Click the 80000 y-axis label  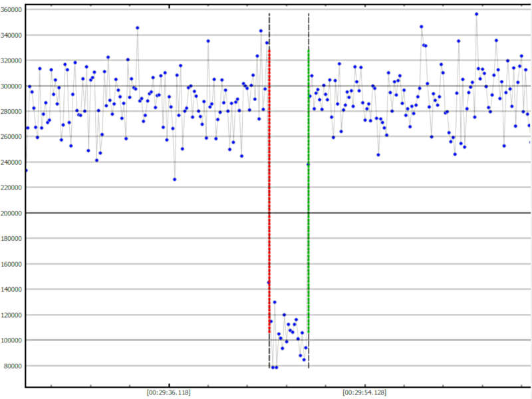pyautogui.click(x=13, y=366)
